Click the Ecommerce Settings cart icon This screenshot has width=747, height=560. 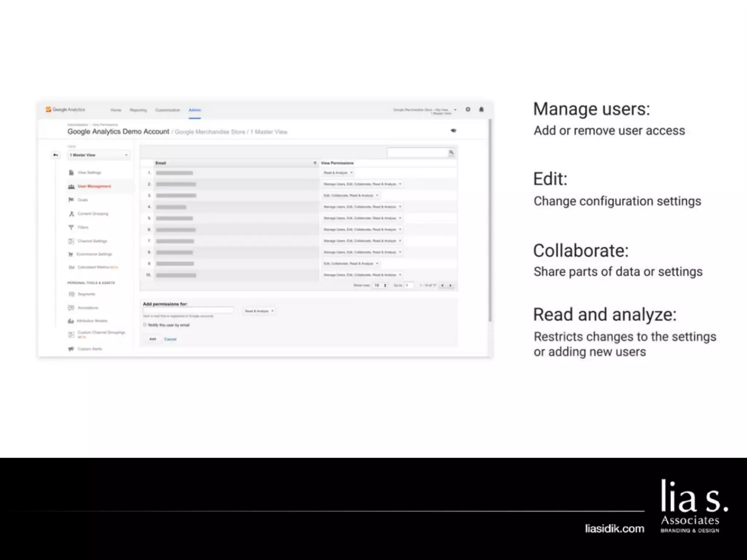click(x=71, y=254)
